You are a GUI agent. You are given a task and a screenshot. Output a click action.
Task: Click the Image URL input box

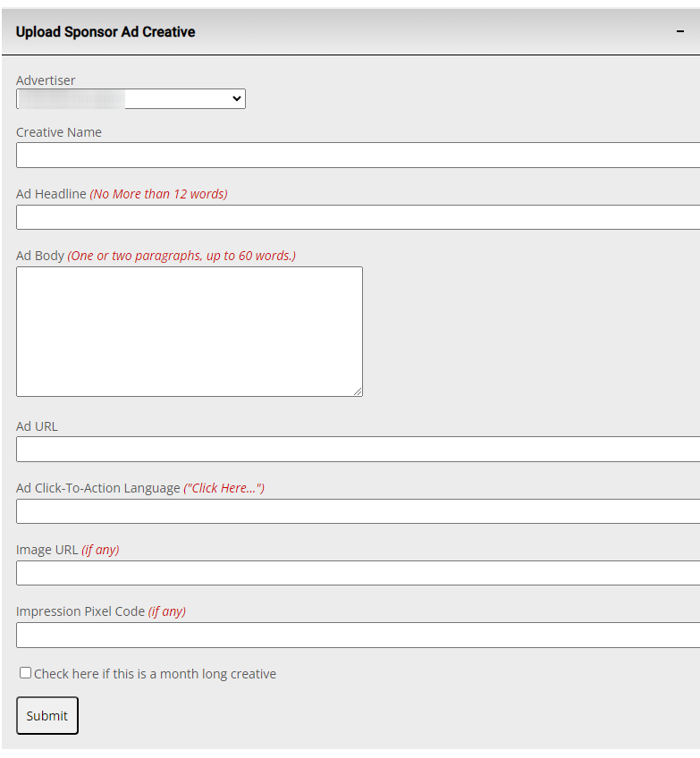(358, 573)
